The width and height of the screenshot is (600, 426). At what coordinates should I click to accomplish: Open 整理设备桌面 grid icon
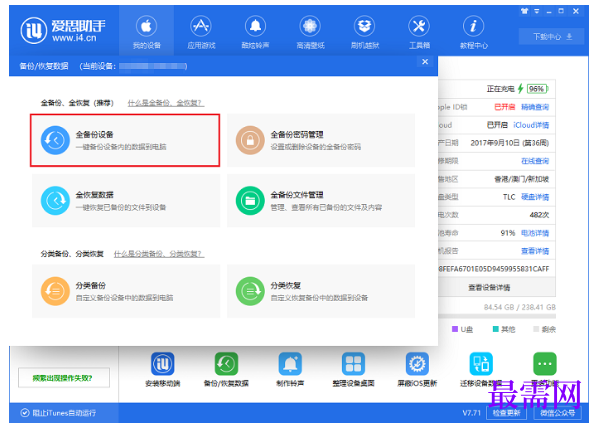353,364
